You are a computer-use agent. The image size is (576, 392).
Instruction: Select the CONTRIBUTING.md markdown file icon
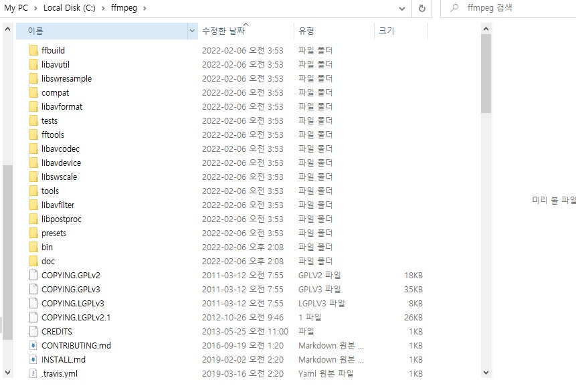pos(33,345)
